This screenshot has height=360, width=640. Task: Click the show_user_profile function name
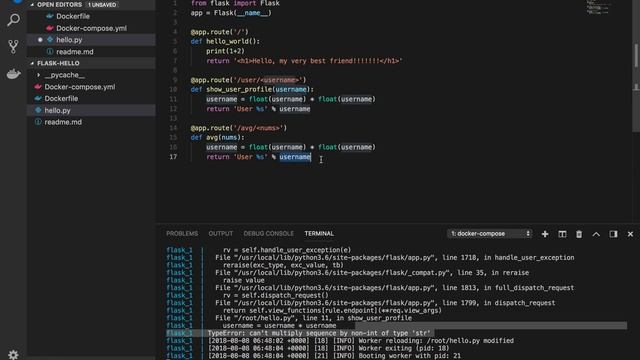pyautogui.click(x=238, y=89)
